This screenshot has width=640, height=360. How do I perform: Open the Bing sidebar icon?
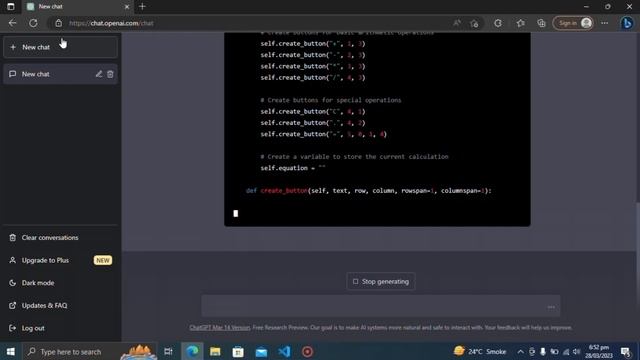[627, 23]
